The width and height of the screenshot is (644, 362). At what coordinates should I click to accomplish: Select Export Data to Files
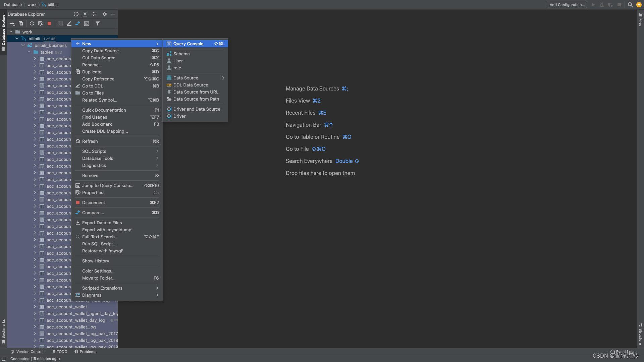(x=117, y=223)
